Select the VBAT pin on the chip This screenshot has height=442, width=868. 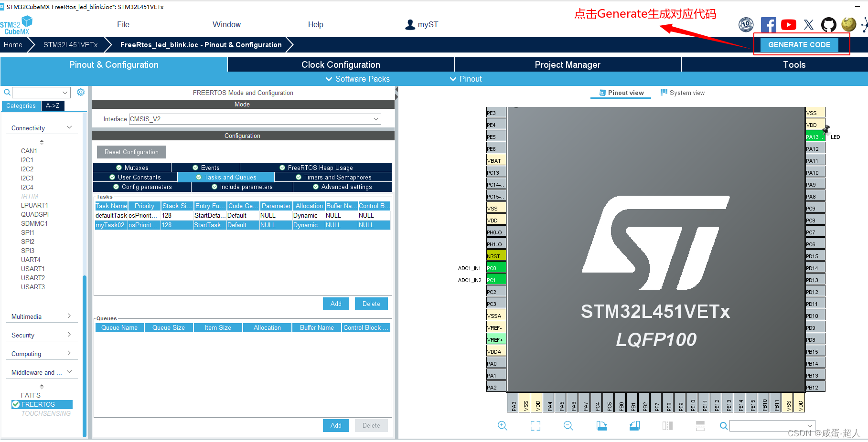coord(496,160)
